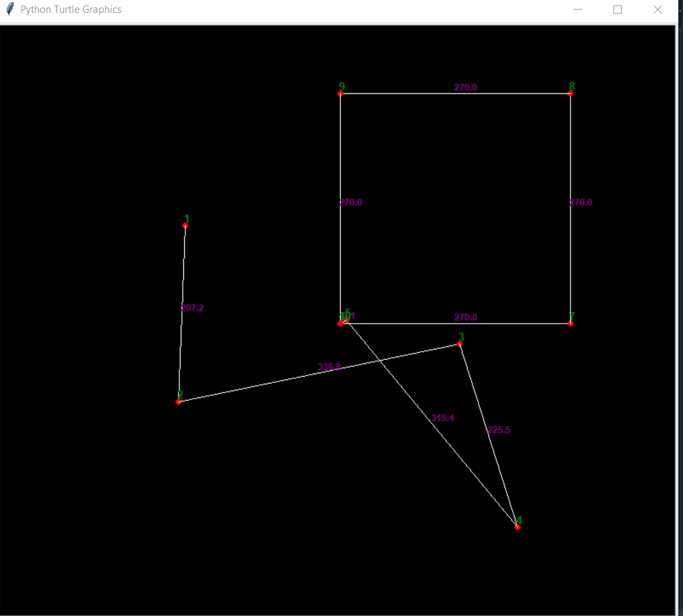Click the '207.2' distance label
683x616 pixels.
pos(192,308)
